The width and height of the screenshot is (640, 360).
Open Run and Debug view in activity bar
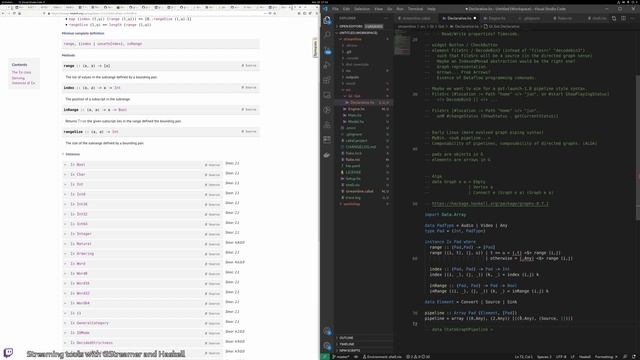pos(327,65)
